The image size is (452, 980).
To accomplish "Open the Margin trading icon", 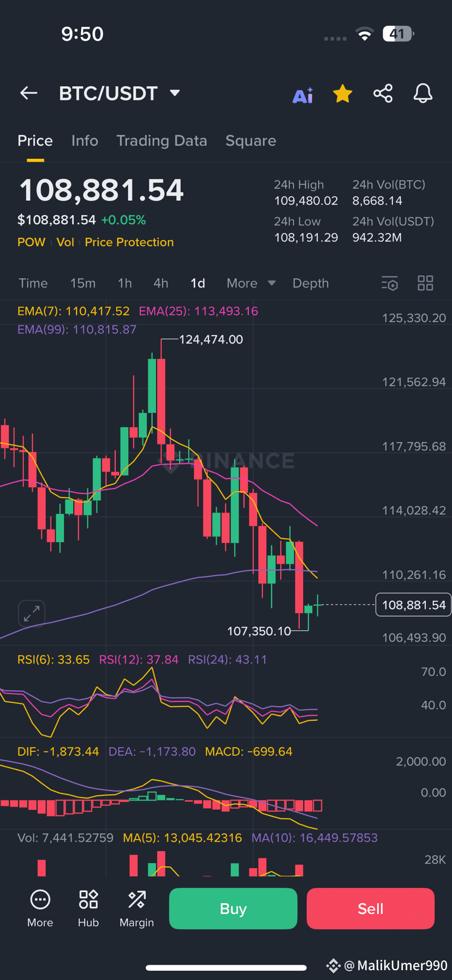I will click(x=136, y=908).
